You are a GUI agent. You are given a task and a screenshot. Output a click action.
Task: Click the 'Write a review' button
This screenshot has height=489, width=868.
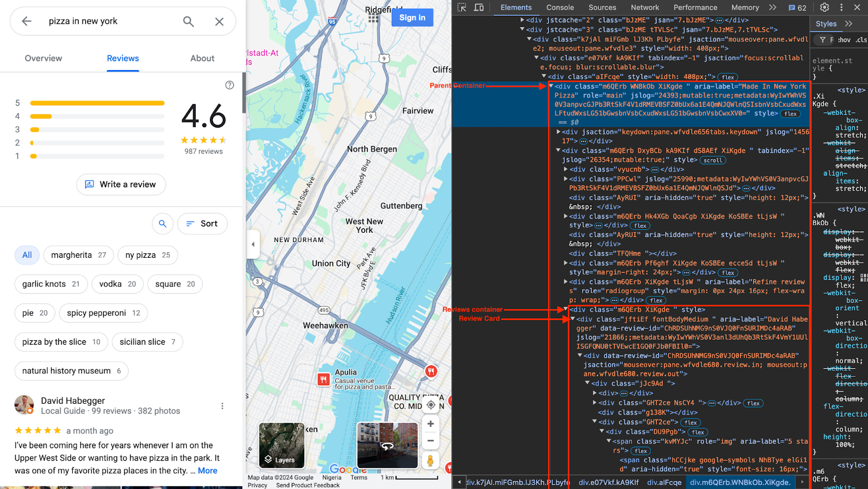point(121,185)
